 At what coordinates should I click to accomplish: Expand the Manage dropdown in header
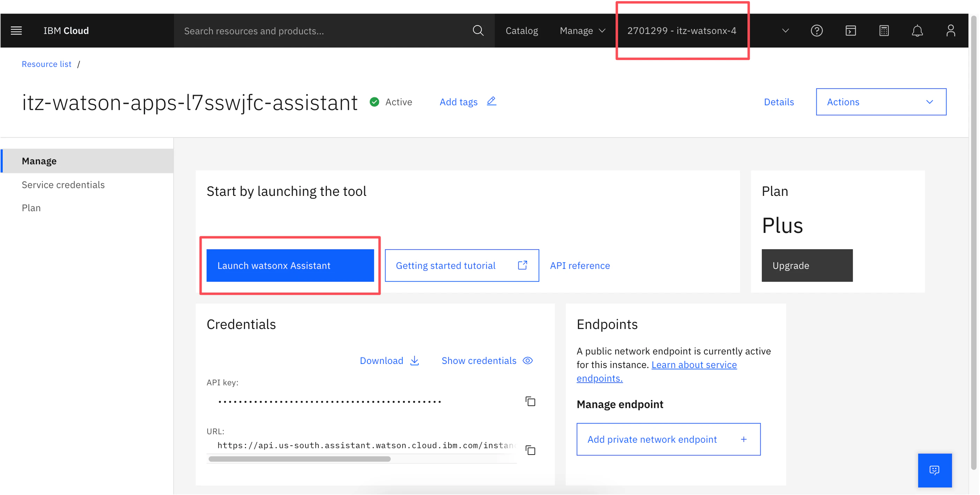tap(582, 30)
